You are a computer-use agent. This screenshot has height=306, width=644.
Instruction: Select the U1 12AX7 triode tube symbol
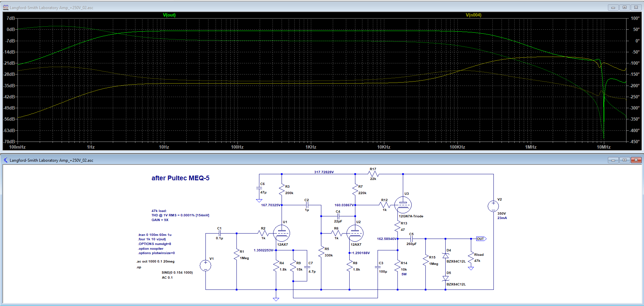click(x=282, y=233)
